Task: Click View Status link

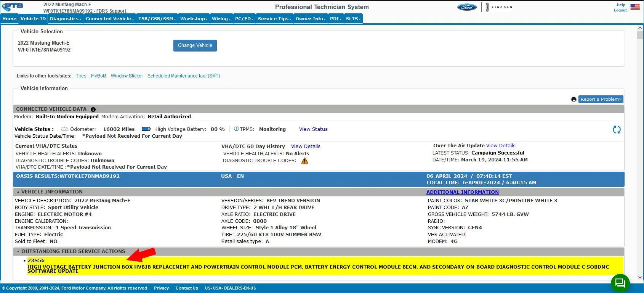Action: click(x=313, y=129)
